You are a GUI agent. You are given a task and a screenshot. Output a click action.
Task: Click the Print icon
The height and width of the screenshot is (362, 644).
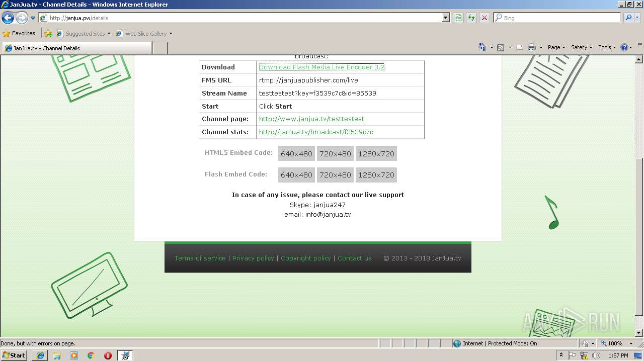click(532, 47)
